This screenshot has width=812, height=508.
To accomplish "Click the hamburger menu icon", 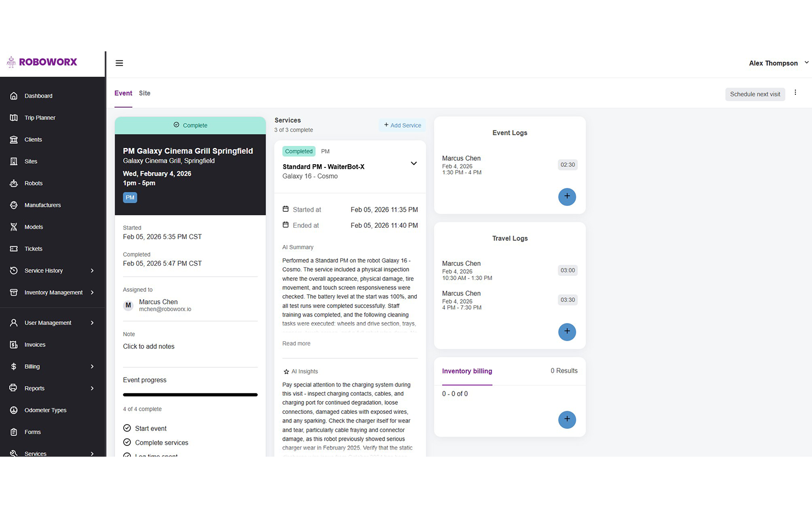I will 119,63.
